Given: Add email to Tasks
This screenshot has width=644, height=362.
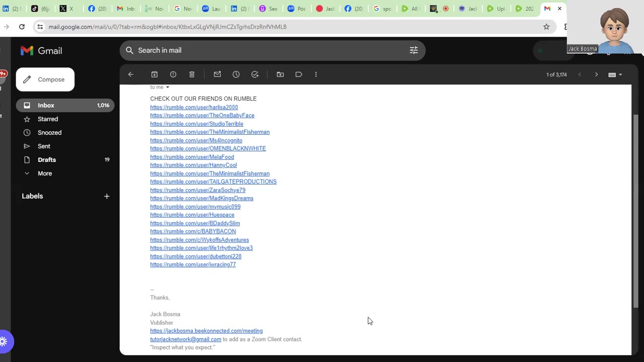Looking at the screenshot, I should point(255,74).
